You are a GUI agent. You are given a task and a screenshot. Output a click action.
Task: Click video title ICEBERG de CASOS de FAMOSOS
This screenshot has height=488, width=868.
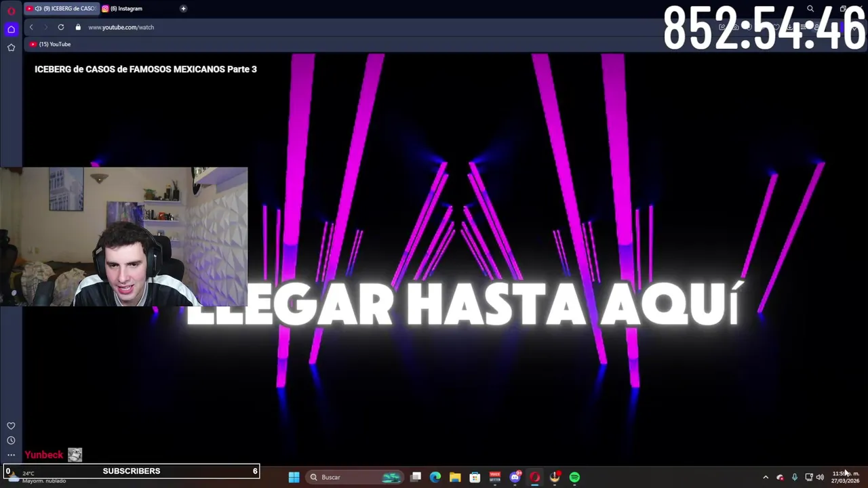point(146,69)
